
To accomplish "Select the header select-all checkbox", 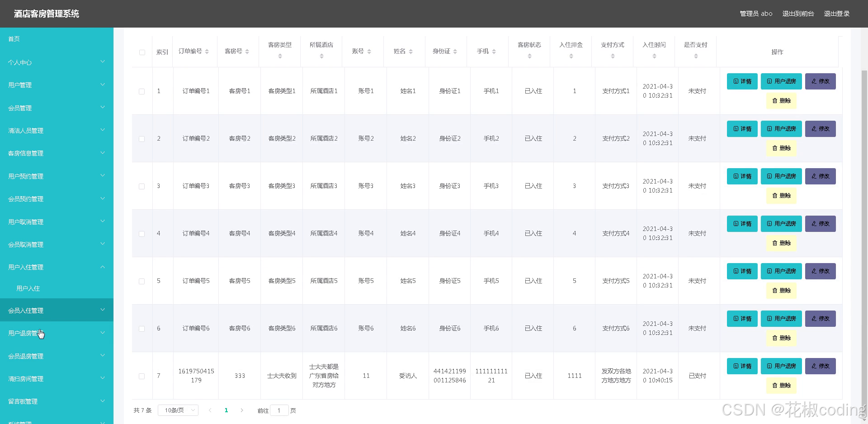I will coord(142,52).
